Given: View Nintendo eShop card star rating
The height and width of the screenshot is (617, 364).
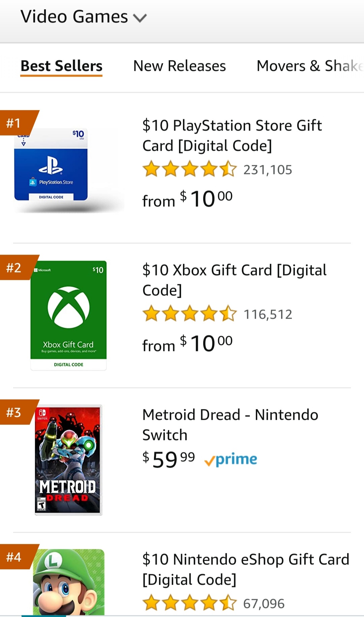Looking at the screenshot, I should tap(190, 603).
